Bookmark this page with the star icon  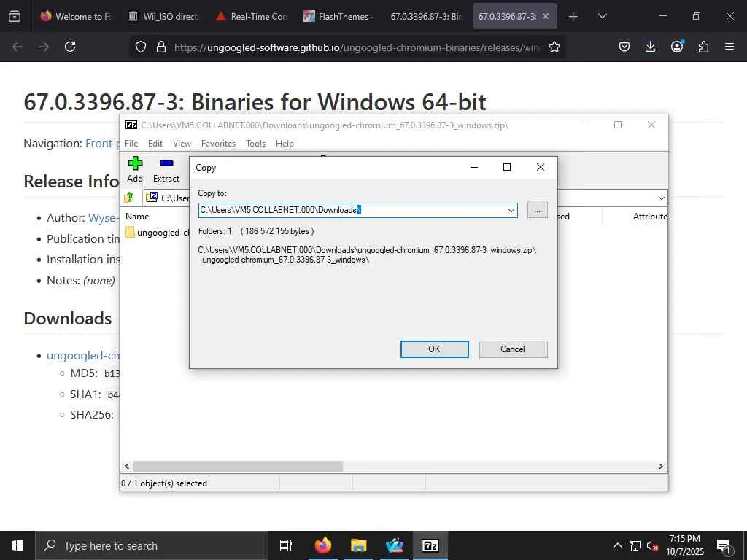[554, 47]
